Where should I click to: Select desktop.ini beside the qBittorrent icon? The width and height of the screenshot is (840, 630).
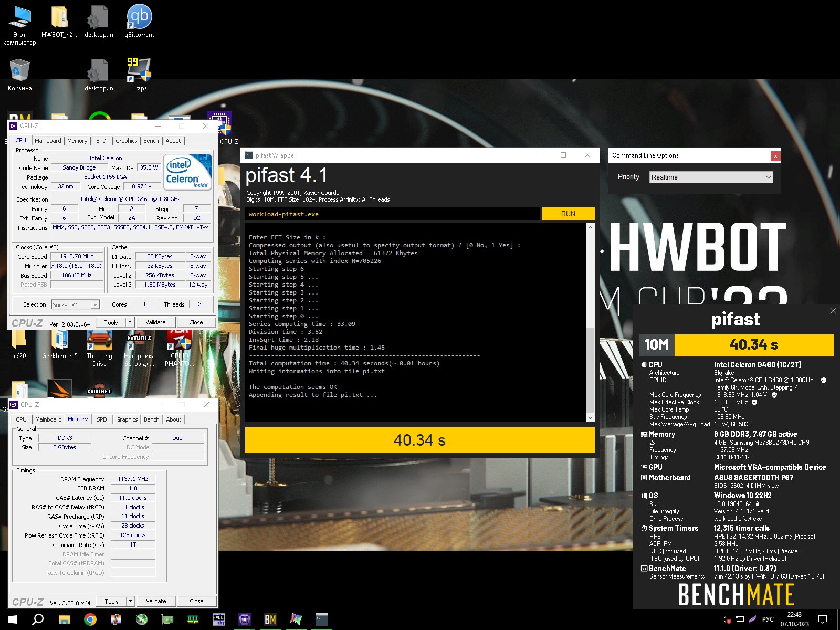click(x=99, y=22)
